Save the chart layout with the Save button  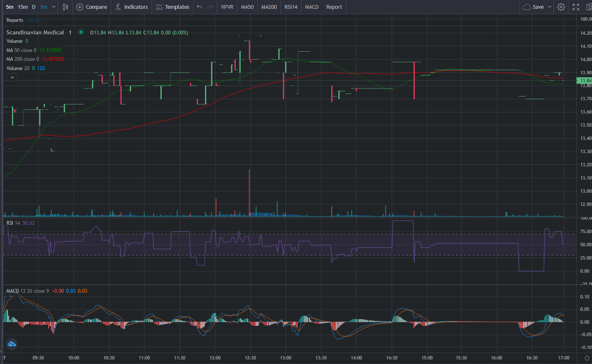tap(533, 7)
